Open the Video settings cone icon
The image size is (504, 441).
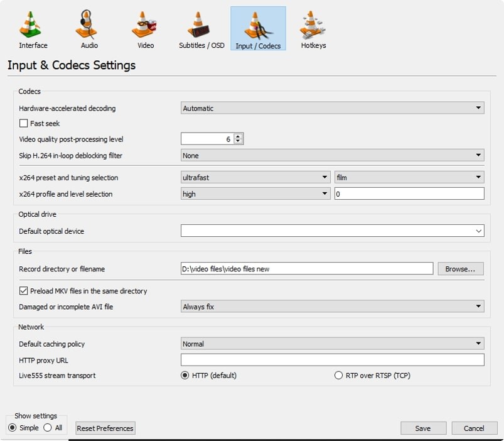[x=144, y=24]
